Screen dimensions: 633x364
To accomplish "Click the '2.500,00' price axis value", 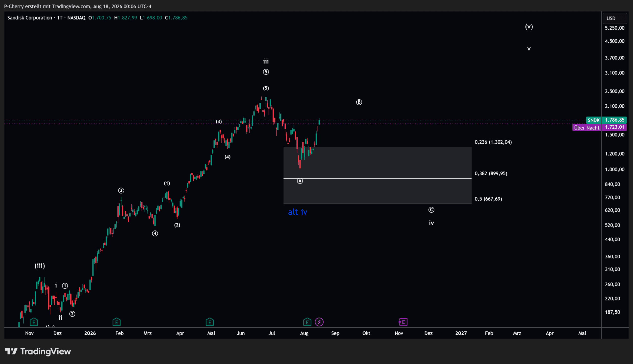I will [x=614, y=91].
